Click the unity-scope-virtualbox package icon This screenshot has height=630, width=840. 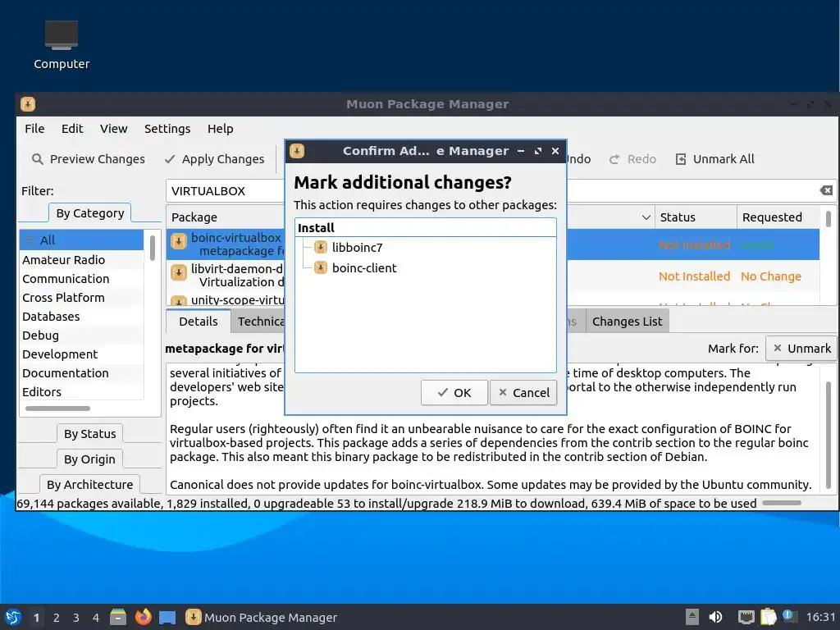pos(178,301)
